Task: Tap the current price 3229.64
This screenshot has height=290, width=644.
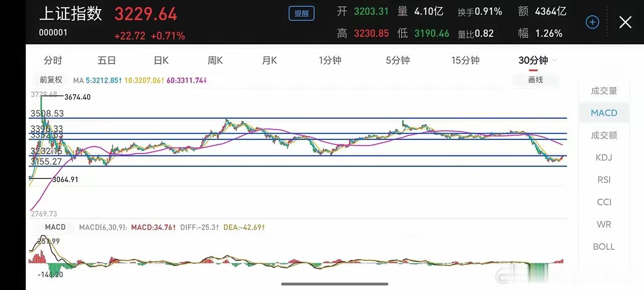Action: [x=146, y=14]
